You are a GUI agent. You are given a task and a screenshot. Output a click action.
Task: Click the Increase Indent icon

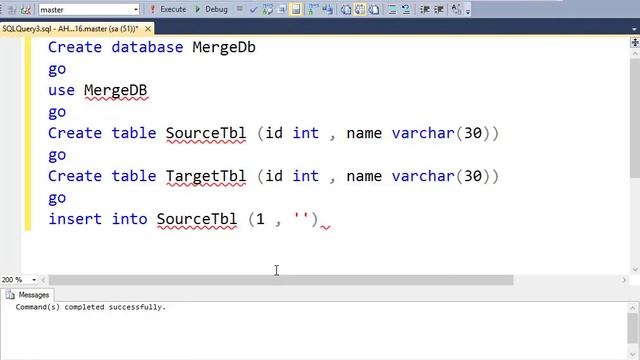point(438,9)
